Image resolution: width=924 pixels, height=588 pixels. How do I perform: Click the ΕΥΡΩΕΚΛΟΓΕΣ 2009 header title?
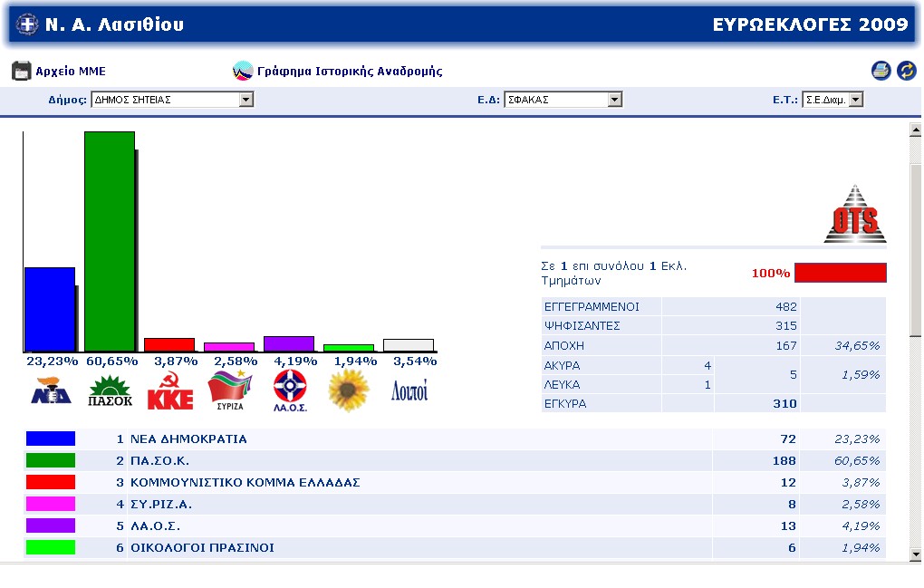click(x=810, y=24)
